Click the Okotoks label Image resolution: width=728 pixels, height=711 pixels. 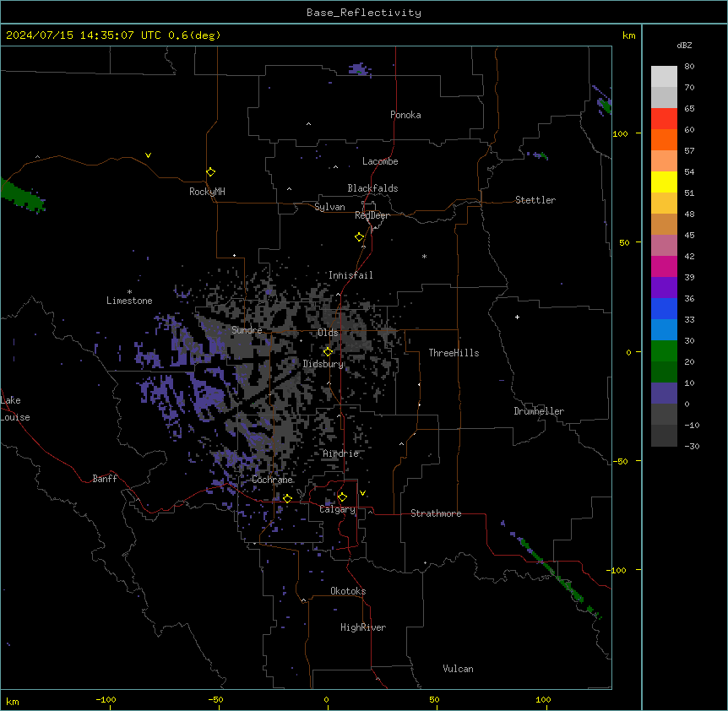pos(348,591)
